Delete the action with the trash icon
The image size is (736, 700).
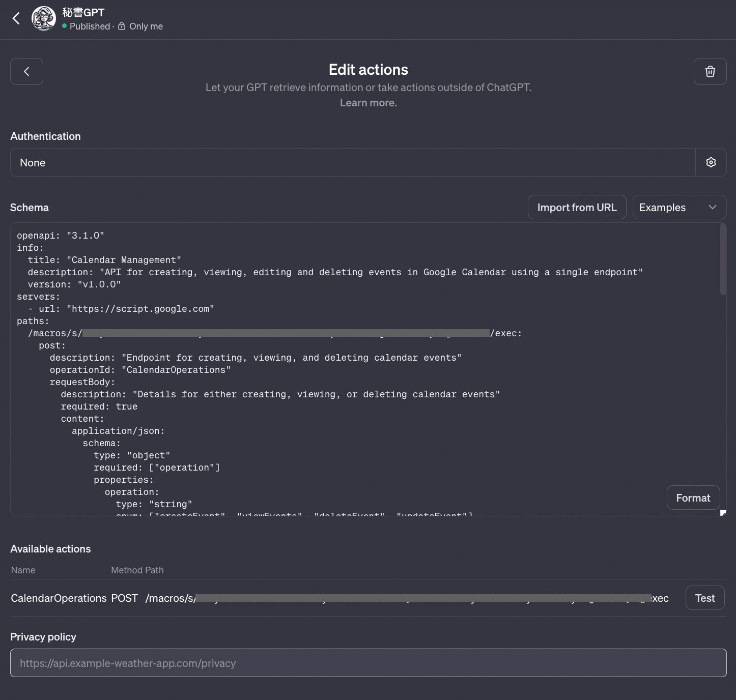(x=710, y=72)
